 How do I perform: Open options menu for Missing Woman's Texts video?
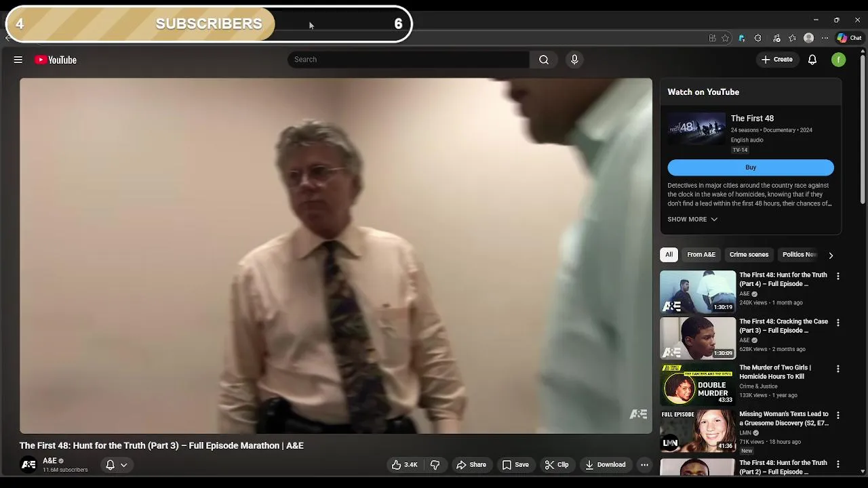(x=838, y=415)
